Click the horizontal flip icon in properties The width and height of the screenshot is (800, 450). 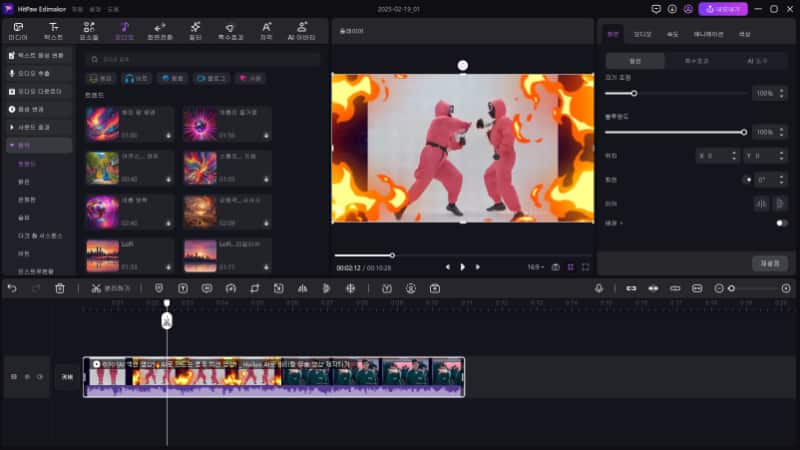[x=760, y=203]
